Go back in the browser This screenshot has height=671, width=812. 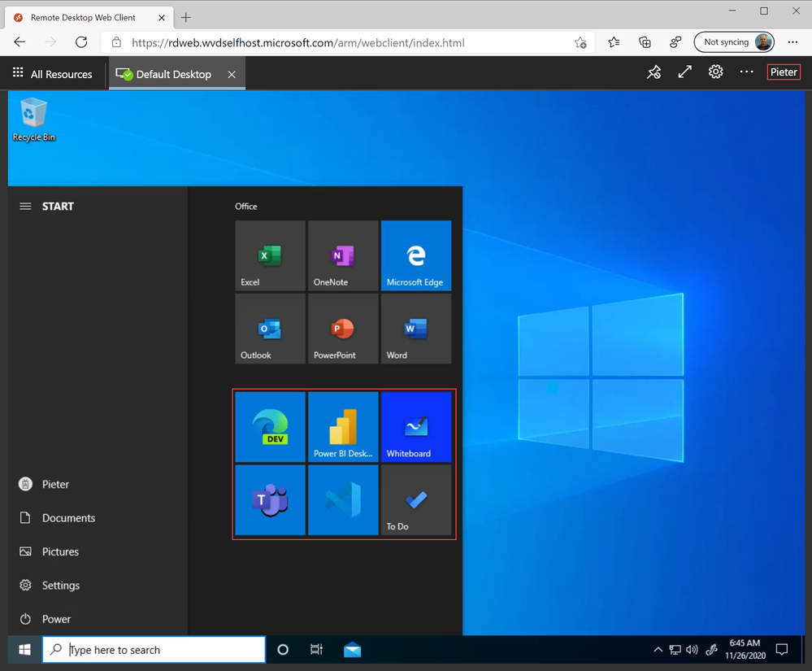[x=20, y=42]
